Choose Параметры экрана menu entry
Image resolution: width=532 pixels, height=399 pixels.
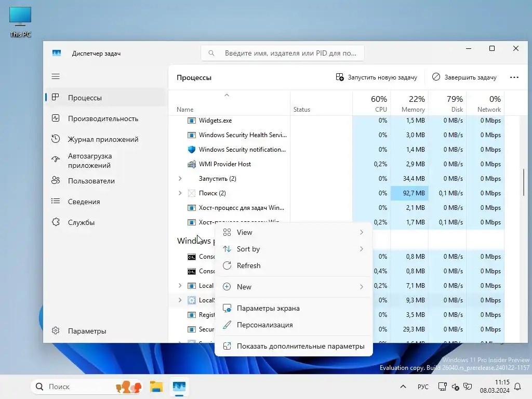click(294, 308)
